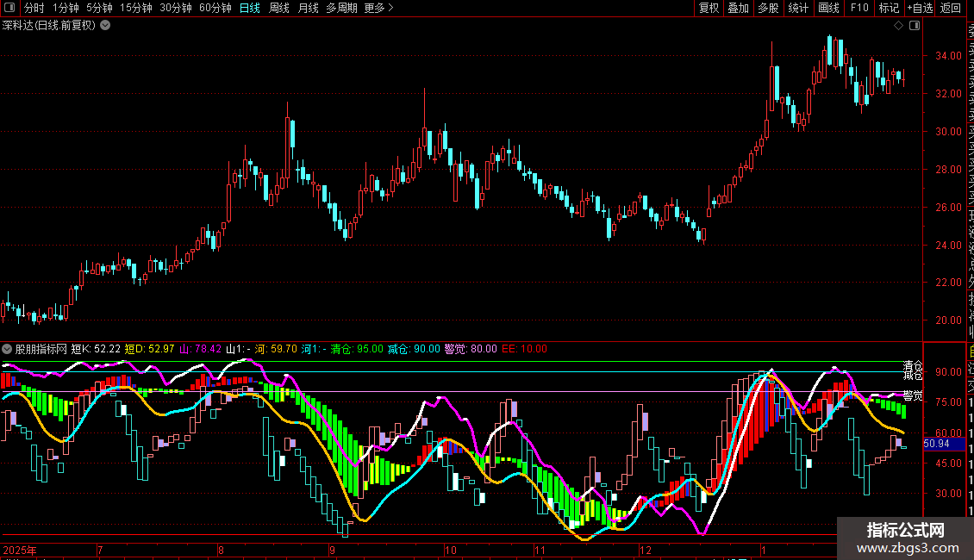Select the 分时 tab
The height and width of the screenshot is (560, 974).
(x=34, y=9)
